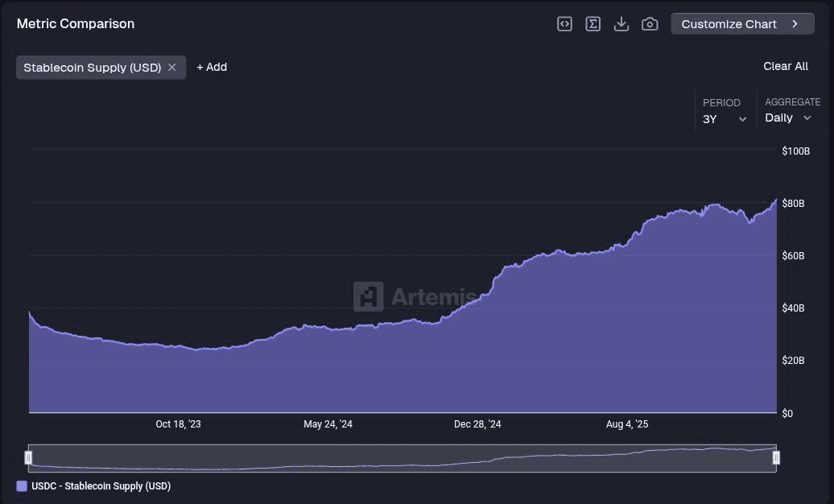Image resolution: width=834 pixels, height=504 pixels.
Task: Open the Customize Chart panel
Action: point(741,24)
